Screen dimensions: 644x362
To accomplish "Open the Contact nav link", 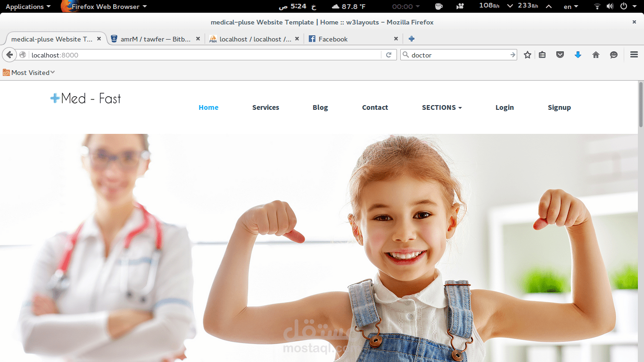I will click(375, 107).
